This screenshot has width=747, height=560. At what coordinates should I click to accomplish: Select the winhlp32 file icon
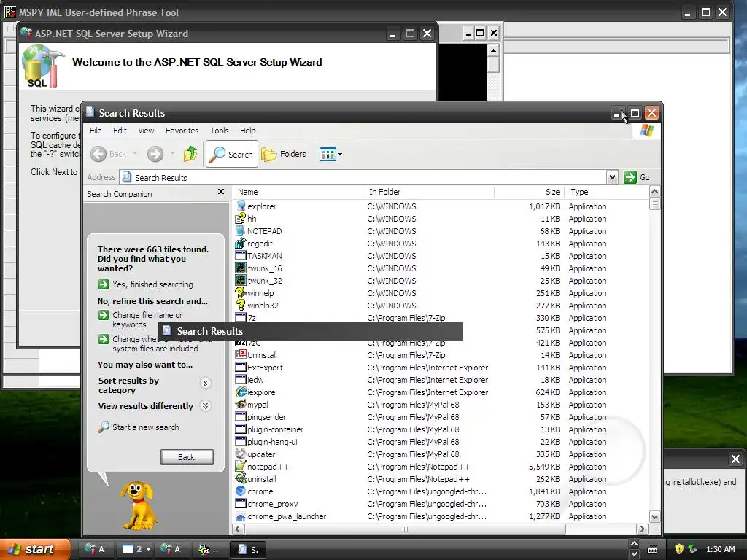tap(241, 306)
